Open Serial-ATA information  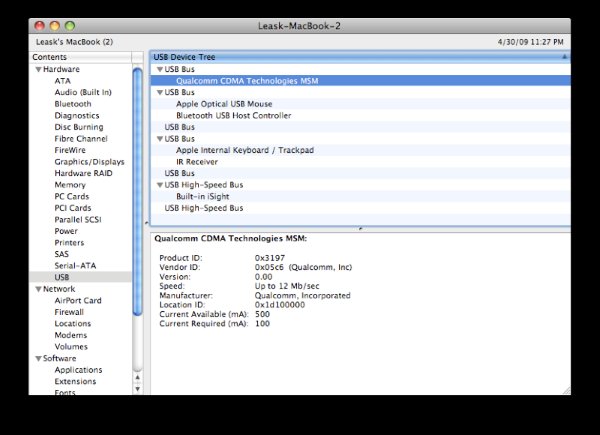(75, 266)
